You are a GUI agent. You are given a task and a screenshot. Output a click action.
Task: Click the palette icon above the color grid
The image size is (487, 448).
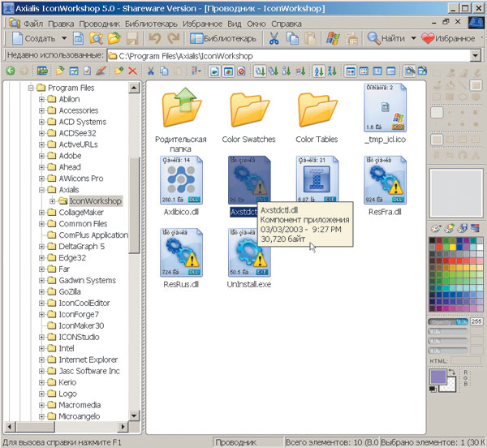[x=436, y=228]
